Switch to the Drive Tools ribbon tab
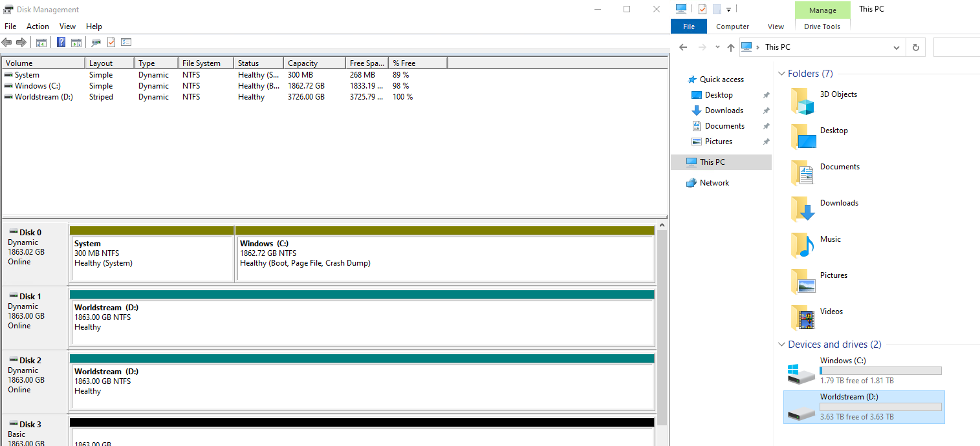The height and width of the screenshot is (446, 980). click(x=822, y=27)
